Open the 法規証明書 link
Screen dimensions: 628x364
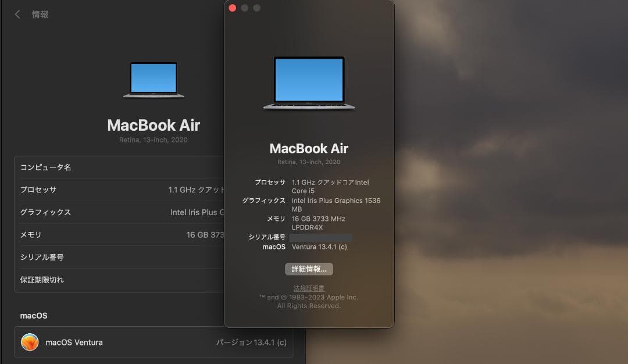[x=309, y=287]
